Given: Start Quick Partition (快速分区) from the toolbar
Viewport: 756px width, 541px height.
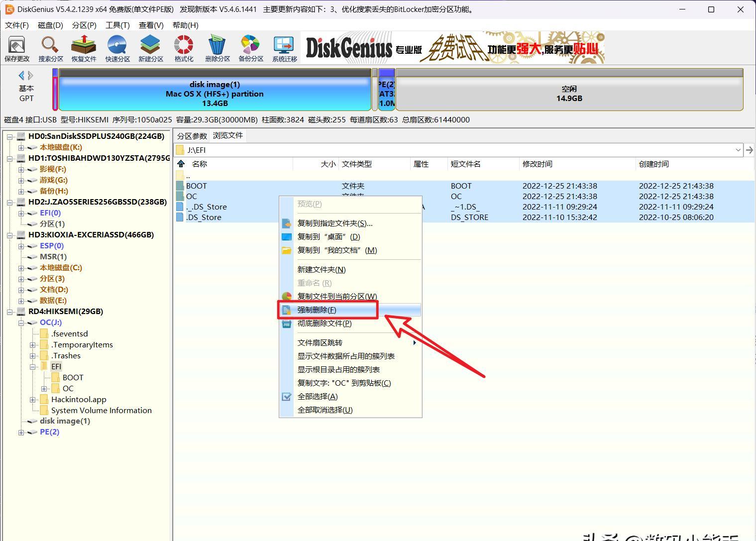Looking at the screenshot, I should pyautogui.click(x=117, y=49).
